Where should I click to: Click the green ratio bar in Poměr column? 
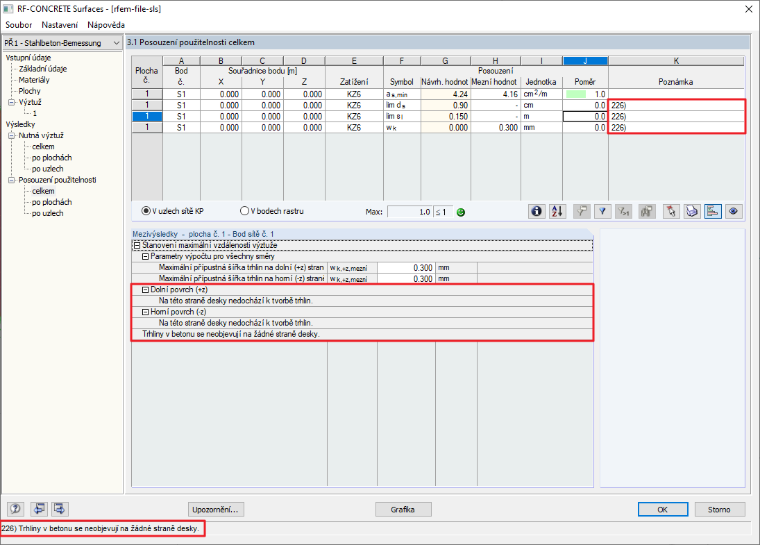[x=576, y=94]
